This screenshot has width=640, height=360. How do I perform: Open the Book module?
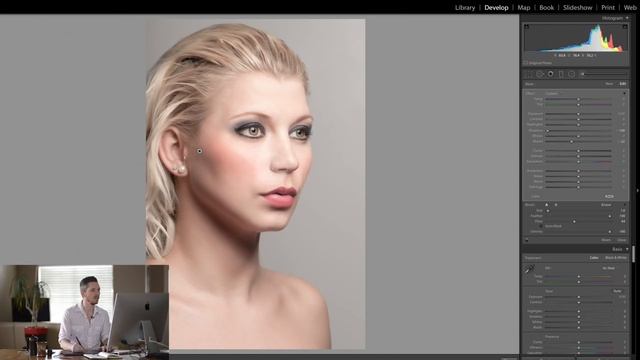pos(547,7)
